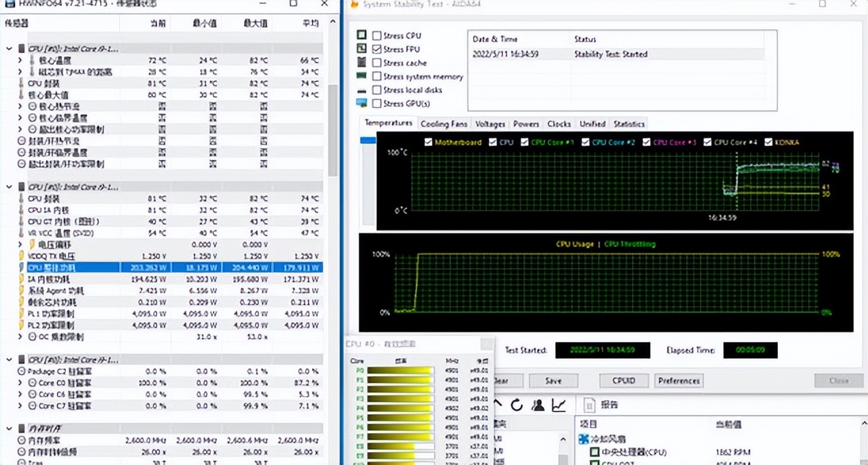Uncheck the Stress FPU checkbox
The width and height of the screenshot is (868, 465).
(376, 49)
